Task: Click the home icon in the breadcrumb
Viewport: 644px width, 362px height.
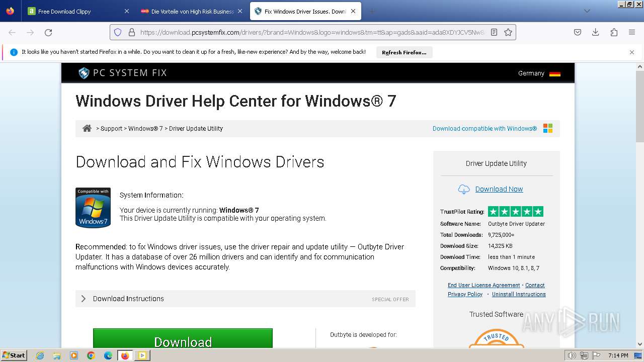Action: pyautogui.click(x=87, y=128)
